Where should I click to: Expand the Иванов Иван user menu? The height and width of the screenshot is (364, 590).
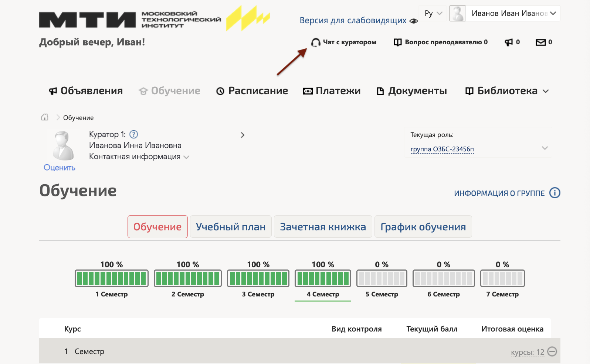pos(505,13)
